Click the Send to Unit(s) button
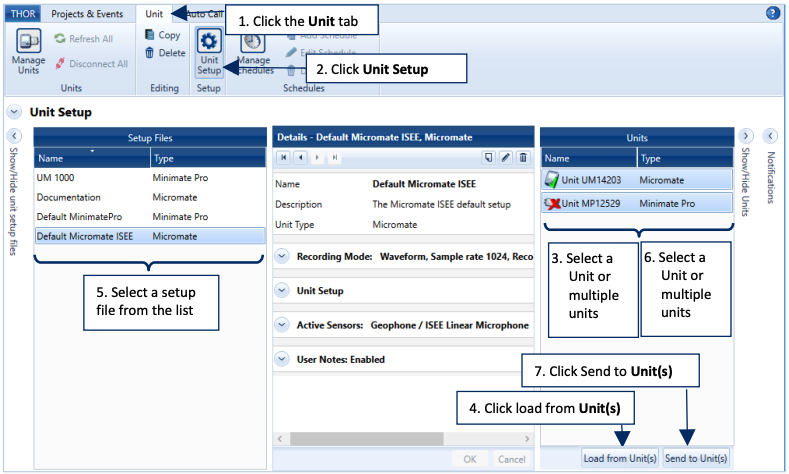This screenshot has width=789, height=474. tap(696, 458)
